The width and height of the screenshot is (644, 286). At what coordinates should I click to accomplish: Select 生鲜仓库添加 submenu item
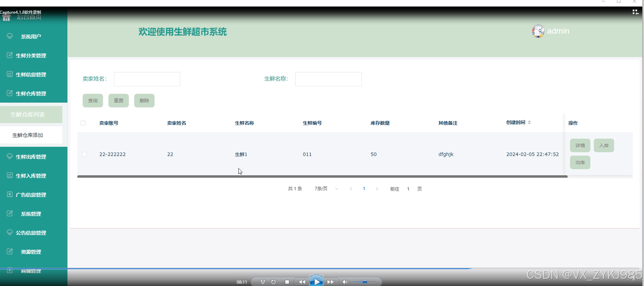31,135
